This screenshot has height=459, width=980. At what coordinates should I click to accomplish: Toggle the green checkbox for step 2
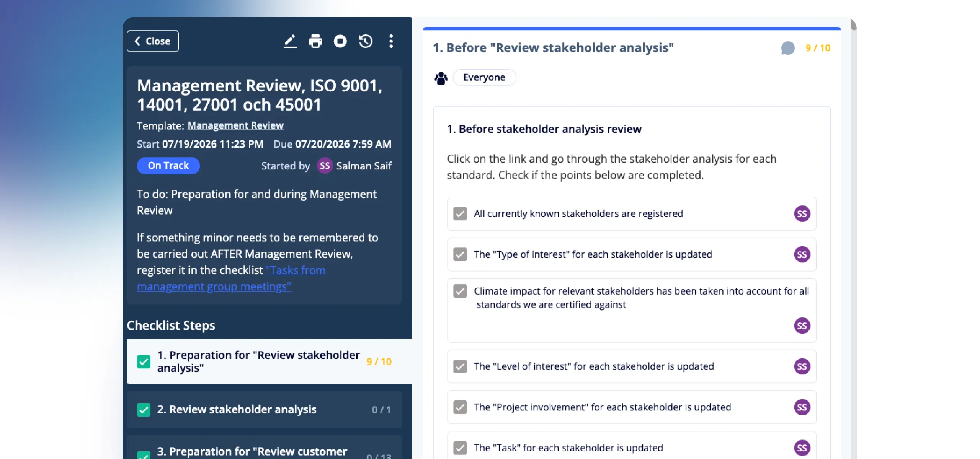[x=144, y=410]
